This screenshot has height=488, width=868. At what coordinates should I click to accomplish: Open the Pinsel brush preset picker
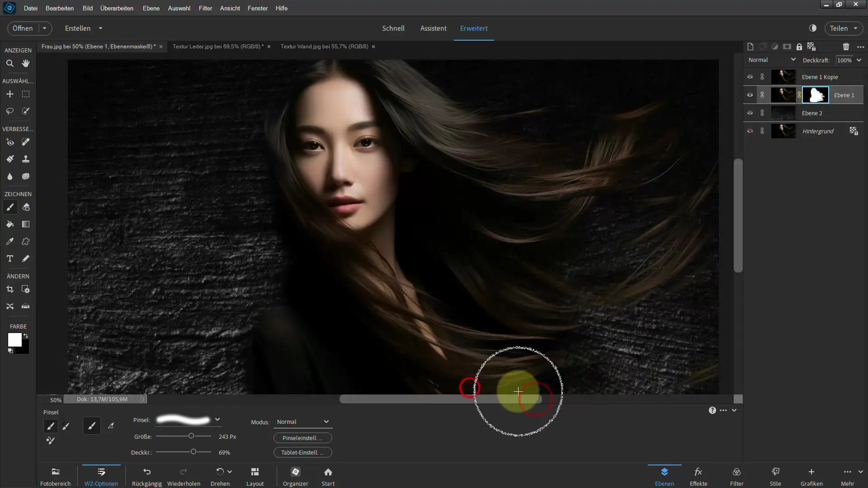pos(217,420)
